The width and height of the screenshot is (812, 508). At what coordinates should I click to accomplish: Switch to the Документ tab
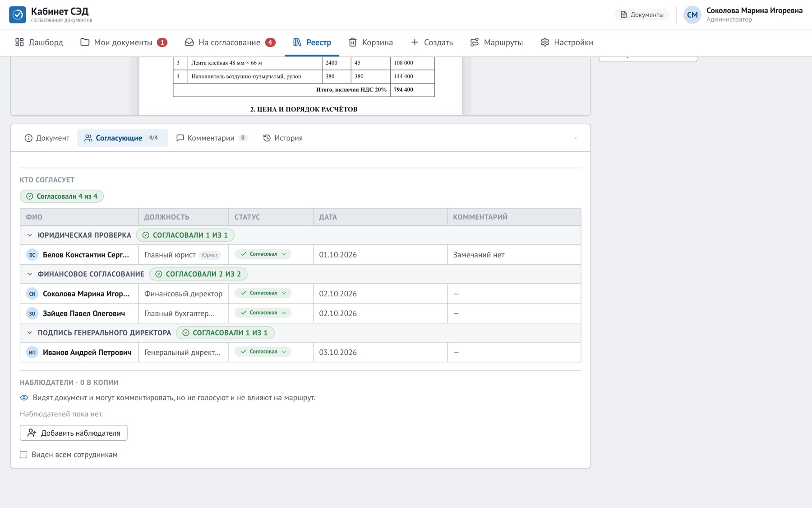click(x=47, y=138)
